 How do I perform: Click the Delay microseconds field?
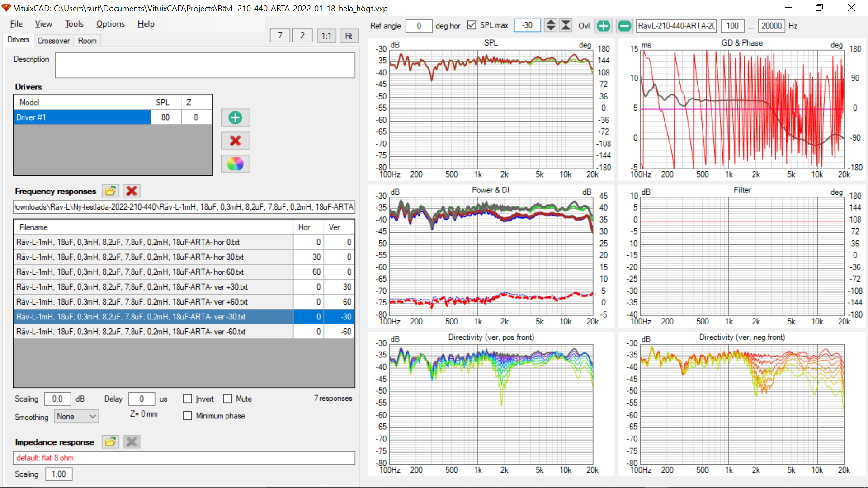(x=142, y=399)
